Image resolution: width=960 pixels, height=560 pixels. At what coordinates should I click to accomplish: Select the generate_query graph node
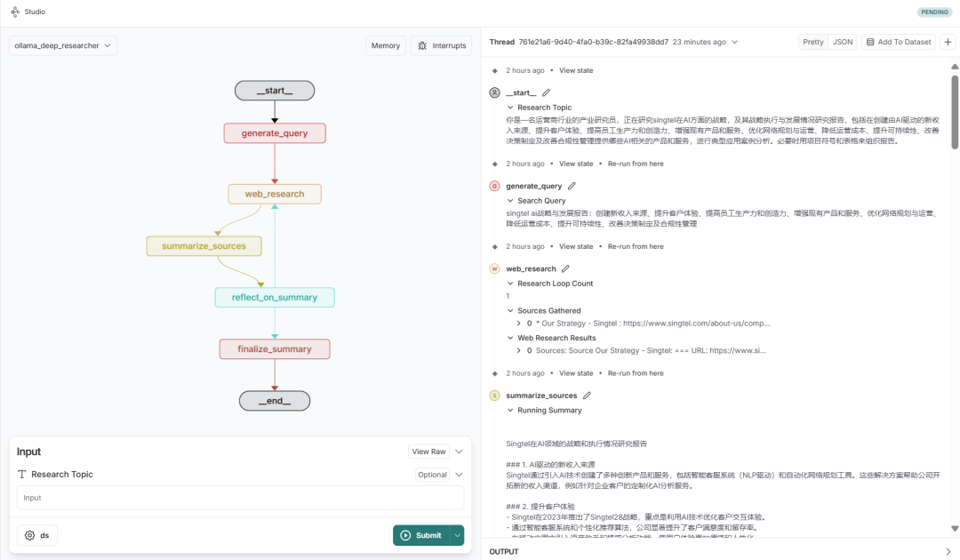tap(275, 132)
